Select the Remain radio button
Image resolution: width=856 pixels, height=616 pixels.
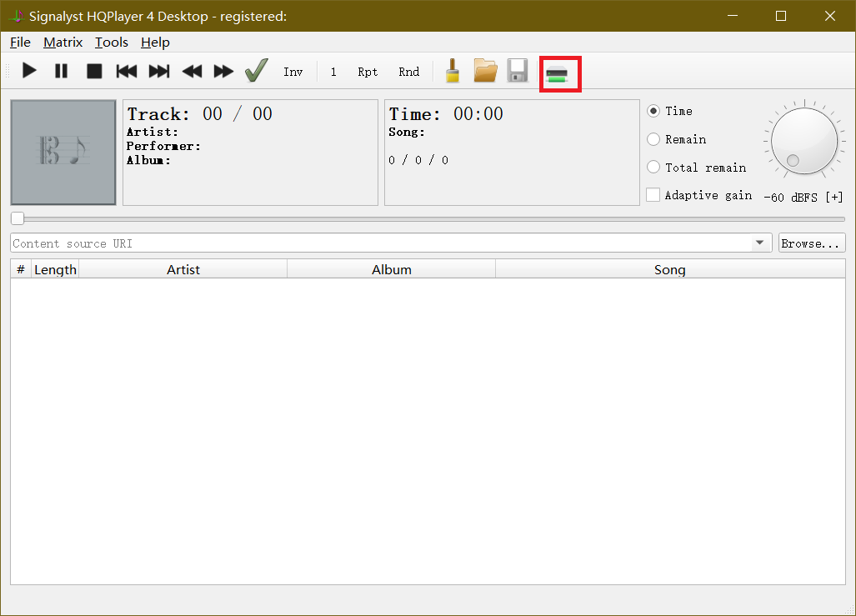point(653,139)
